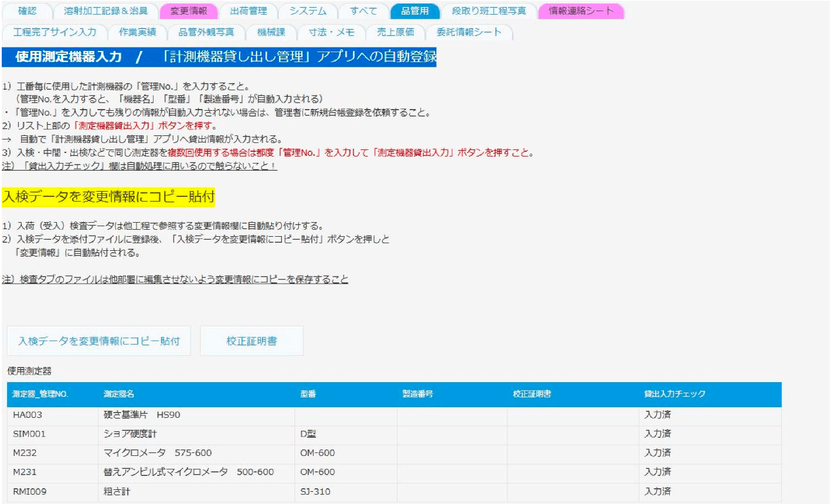Switch to 品管外観写真 tab
Screen dimensions: 831x504
point(206,32)
